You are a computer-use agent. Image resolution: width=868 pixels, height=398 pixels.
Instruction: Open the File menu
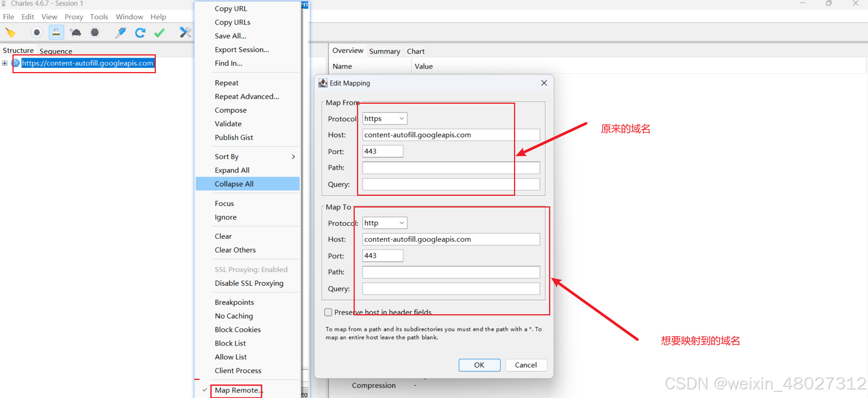pos(8,17)
